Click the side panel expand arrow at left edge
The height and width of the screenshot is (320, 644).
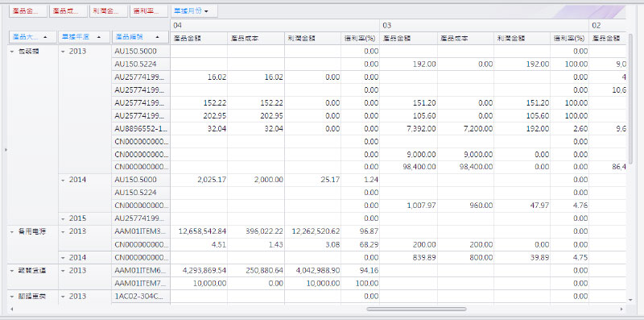click(x=6, y=150)
